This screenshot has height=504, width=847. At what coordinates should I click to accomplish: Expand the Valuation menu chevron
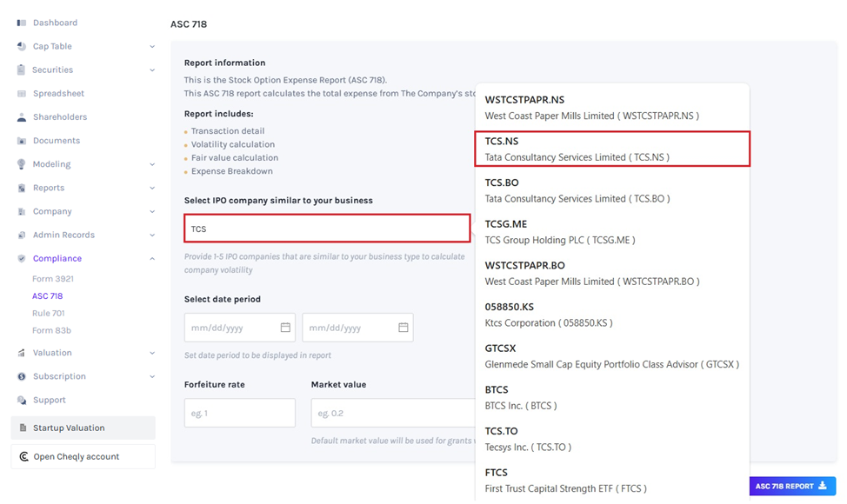click(x=152, y=353)
